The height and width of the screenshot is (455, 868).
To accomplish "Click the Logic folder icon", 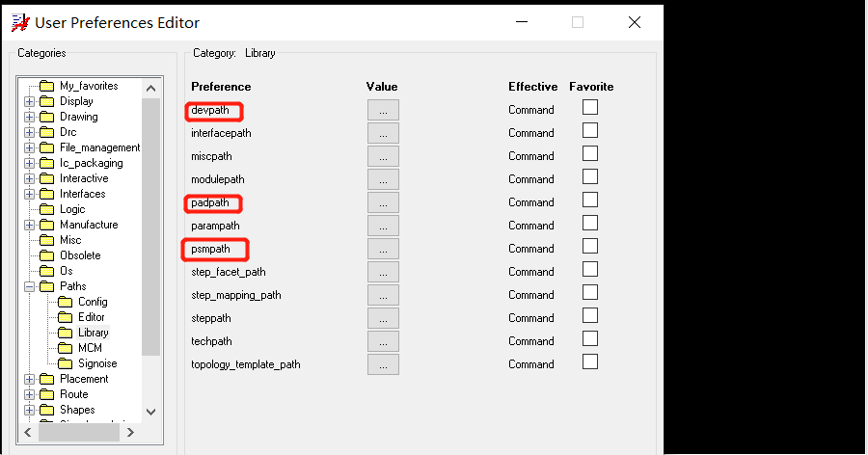I will pyautogui.click(x=46, y=209).
